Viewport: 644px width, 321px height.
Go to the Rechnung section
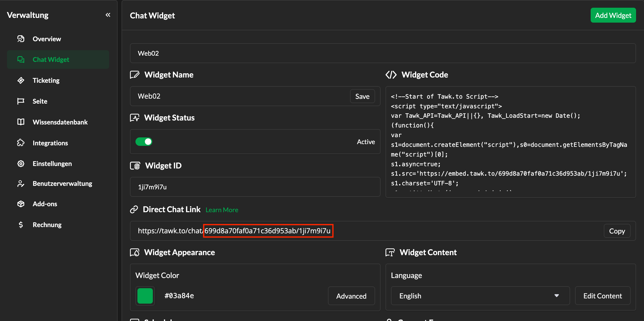[x=47, y=225]
